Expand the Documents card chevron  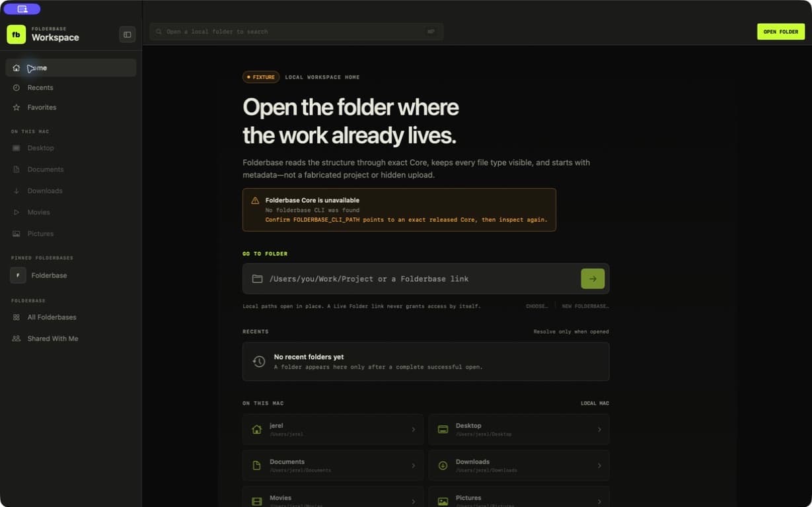point(414,465)
